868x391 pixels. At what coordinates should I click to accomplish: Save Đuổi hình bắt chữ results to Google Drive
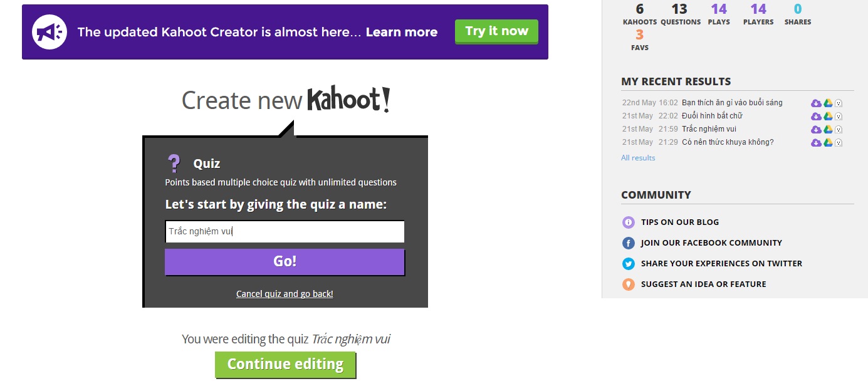tap(828, 117)
